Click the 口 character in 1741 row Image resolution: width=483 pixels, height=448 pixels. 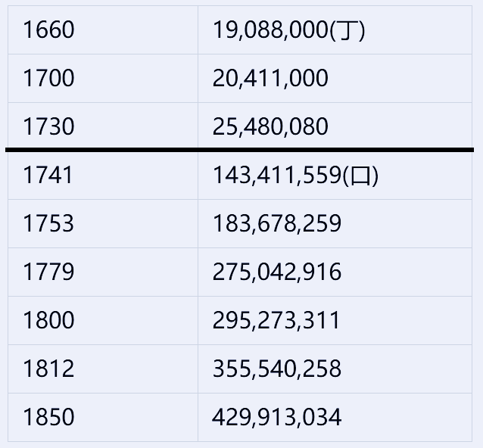click(x=360, y=176)
